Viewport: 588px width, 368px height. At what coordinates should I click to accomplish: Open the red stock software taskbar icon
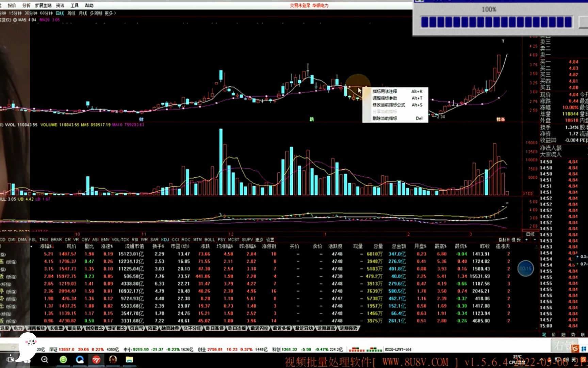pos(96,359)
